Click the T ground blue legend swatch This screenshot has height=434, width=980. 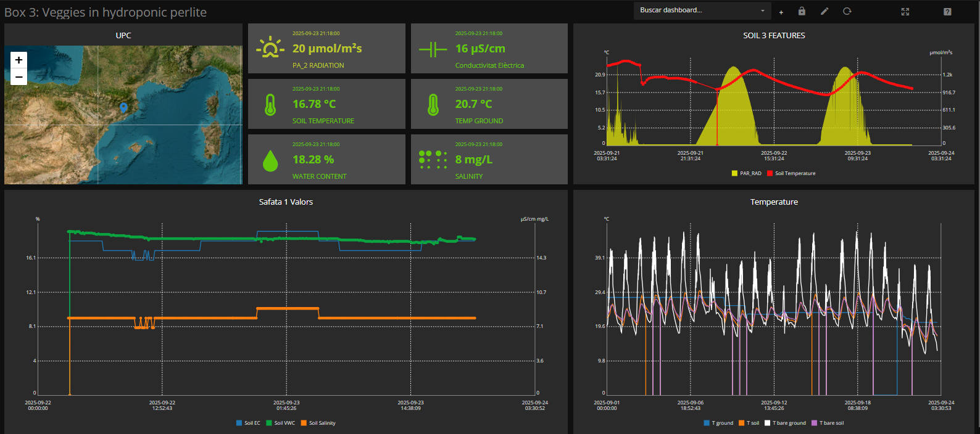tap(707, 423)
